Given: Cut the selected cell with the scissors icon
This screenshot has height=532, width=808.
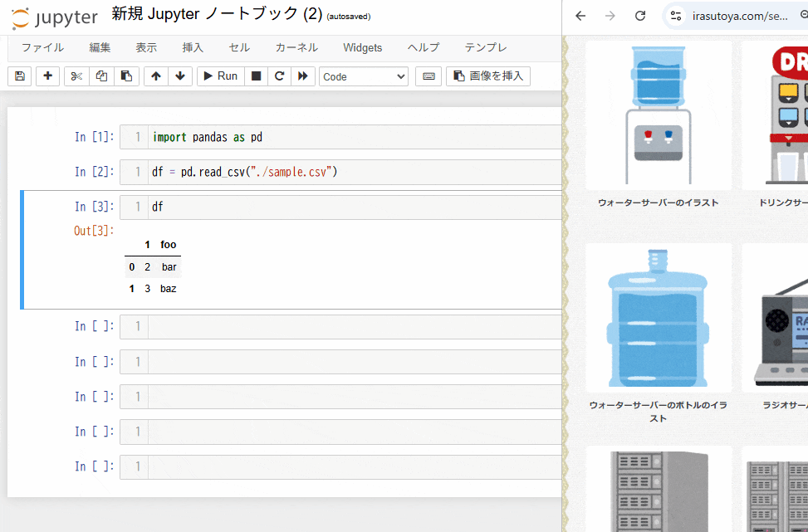Looking at the screenshot, I should tap(76, 76).
